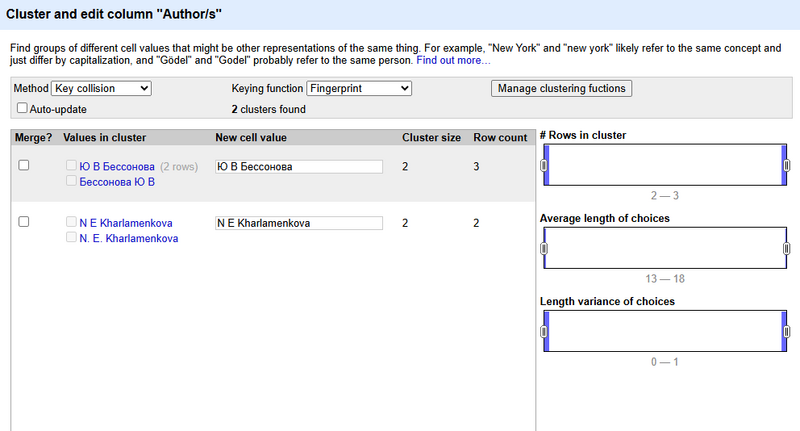Click left handle of Average length slider
Image resolution: width=800 pixels, height=431 pixels.
544,248
